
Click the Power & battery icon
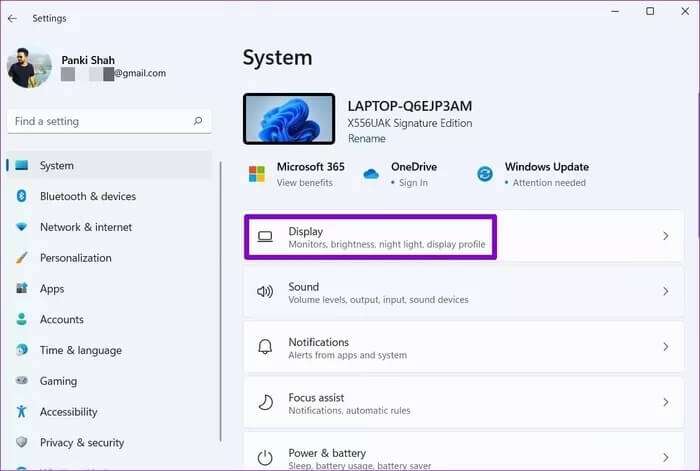pos(265,458)
